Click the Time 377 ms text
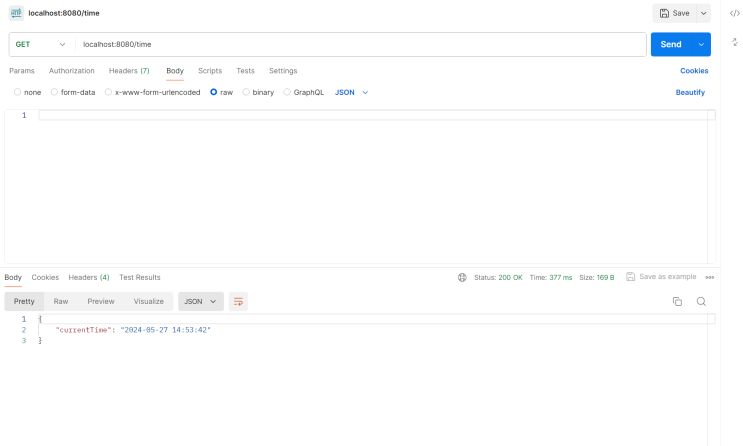Image resolution: width=743 pixels, height=446 pixels. [x=551, y=277]
